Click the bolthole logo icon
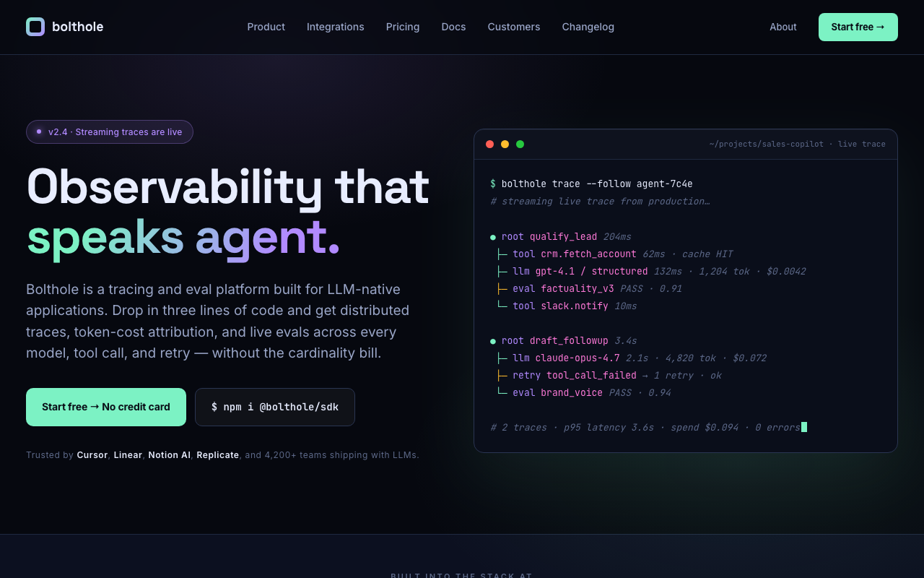The height and width of the screenshot is (578, 924). [x=35, y=27]
